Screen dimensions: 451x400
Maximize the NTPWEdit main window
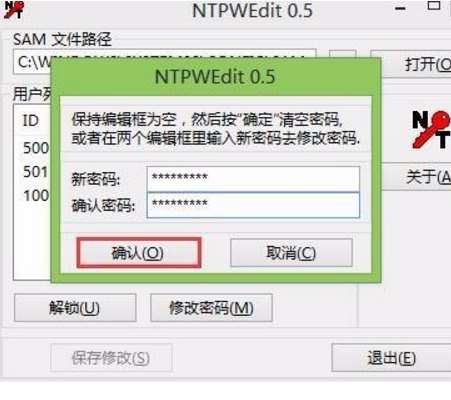(x=434, y=6)
